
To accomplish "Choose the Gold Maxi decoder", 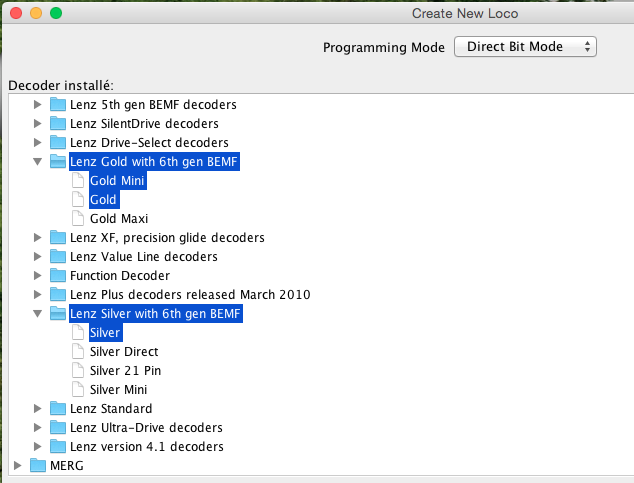I will click(119, 219).
